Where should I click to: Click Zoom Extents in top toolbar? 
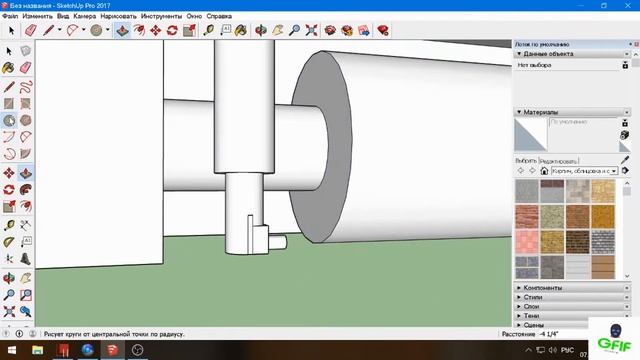311,30
